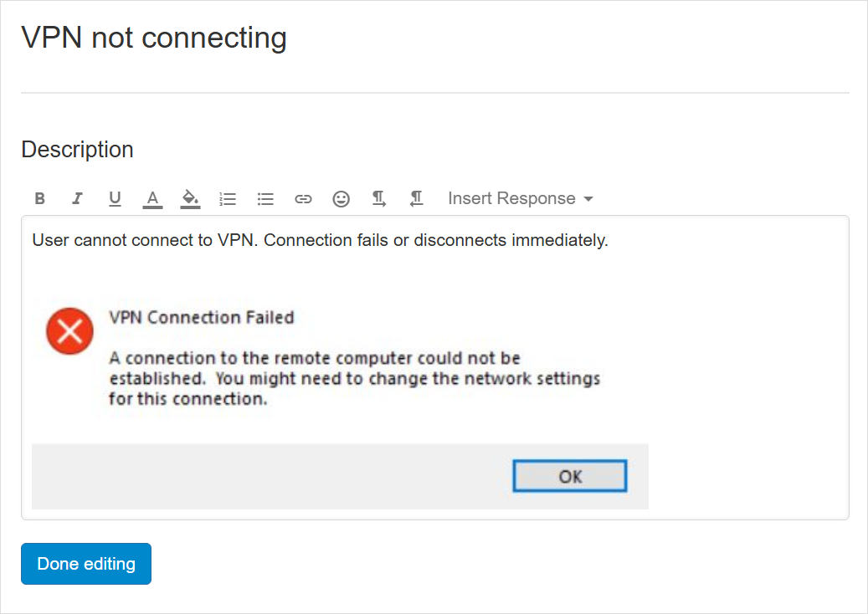Open the font color picker
The image size is (868, 614).
[x=152, y=199]
